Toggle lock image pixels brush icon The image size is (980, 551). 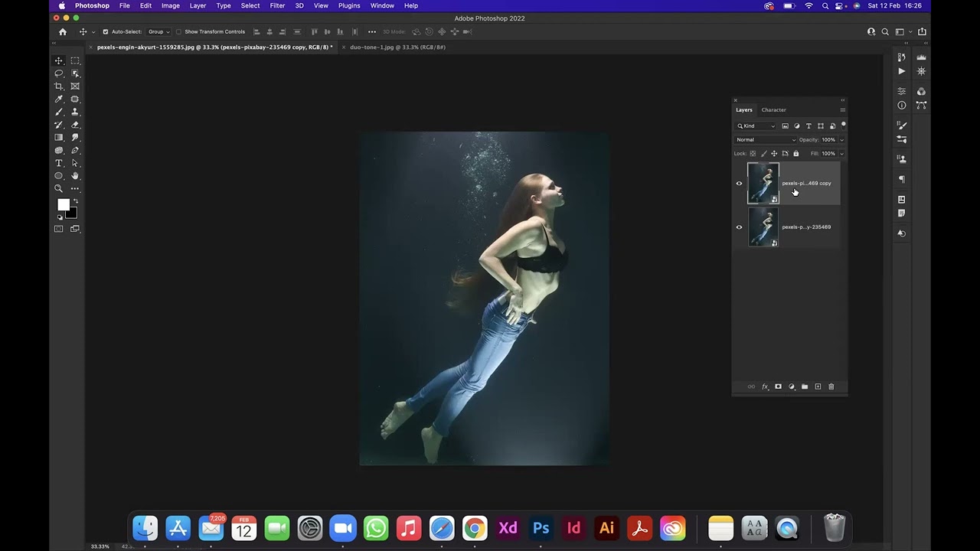pos(763,153)
